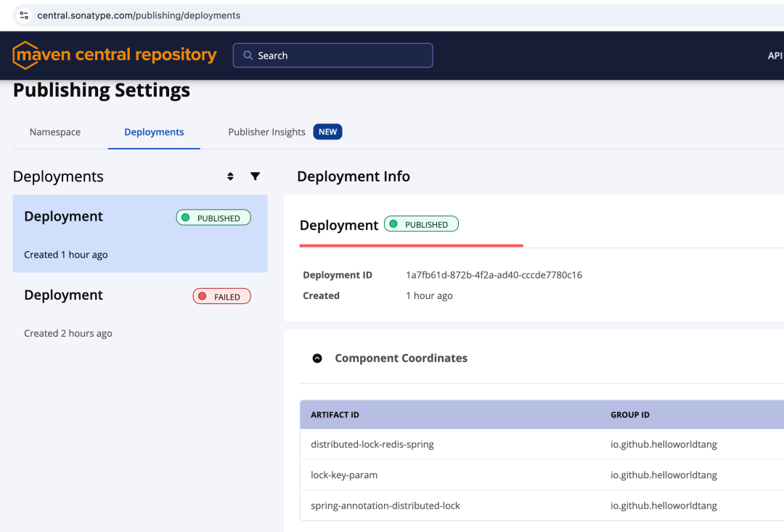Click the URL in address bar

(x=139, y=15)
